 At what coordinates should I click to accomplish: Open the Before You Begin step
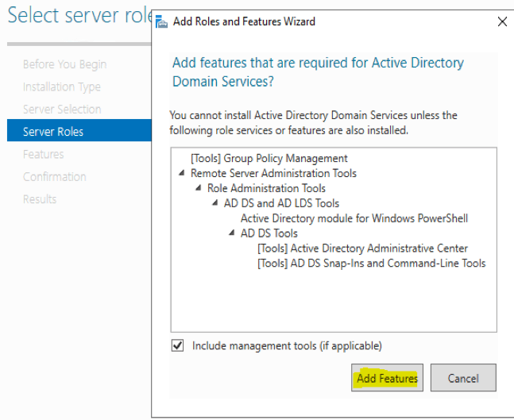click(x=64, y=64)
